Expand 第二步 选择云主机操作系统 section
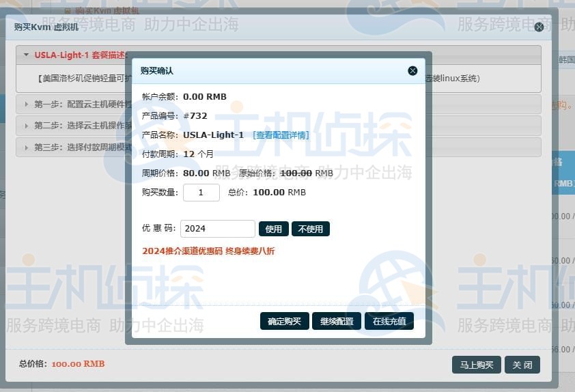Image resolution: width=575 pixels, height=392 pixels. (x=75, y=126)
